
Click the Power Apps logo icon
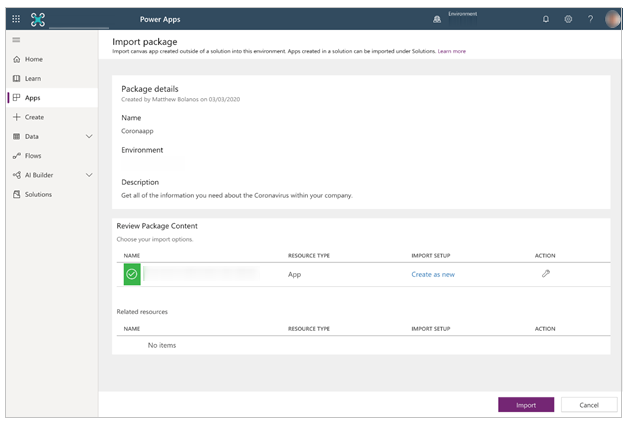coord(39,19)
